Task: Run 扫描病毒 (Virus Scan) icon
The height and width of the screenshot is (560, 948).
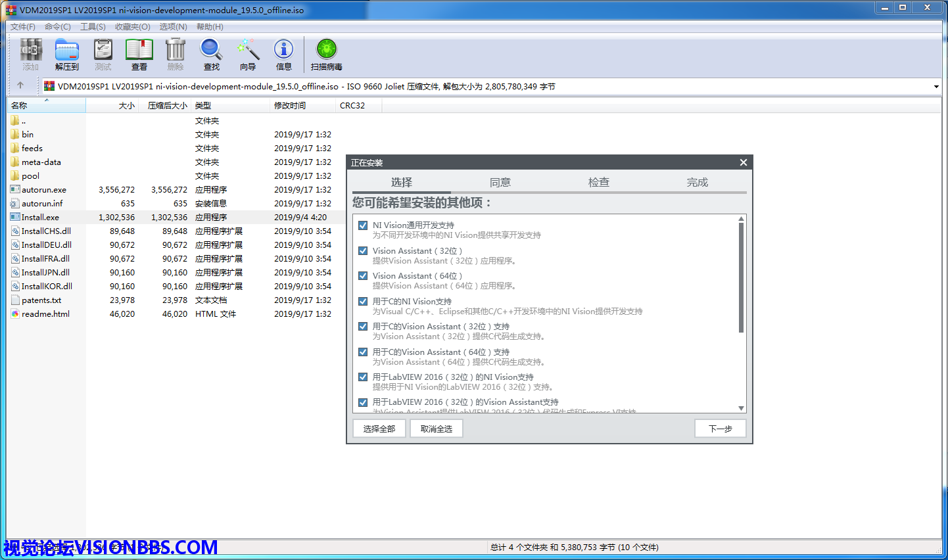Action: (x=326, y=51)
